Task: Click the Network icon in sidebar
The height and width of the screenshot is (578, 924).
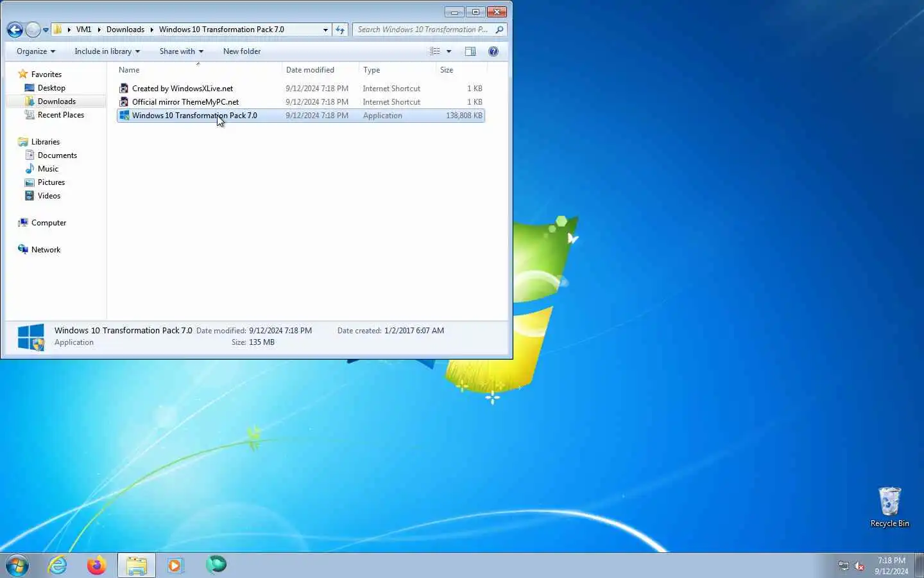Action: pyautogui.click(x=23, y=249)
